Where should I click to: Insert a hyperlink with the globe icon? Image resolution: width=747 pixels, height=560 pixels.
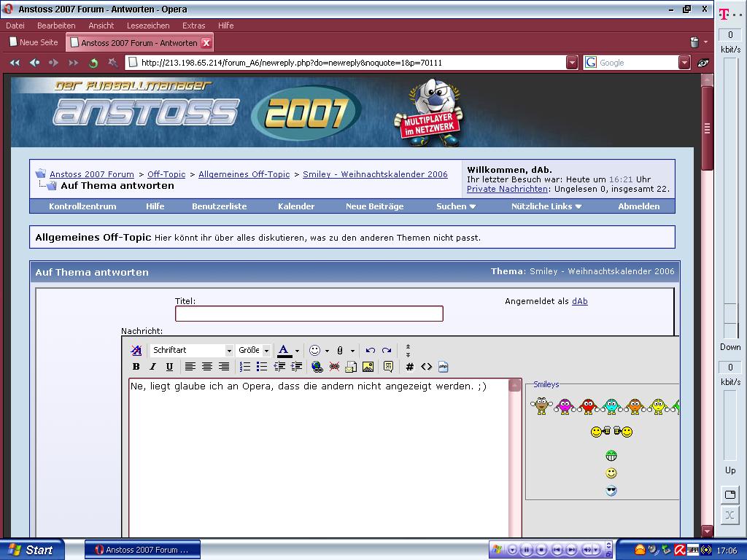pos(317,367)
